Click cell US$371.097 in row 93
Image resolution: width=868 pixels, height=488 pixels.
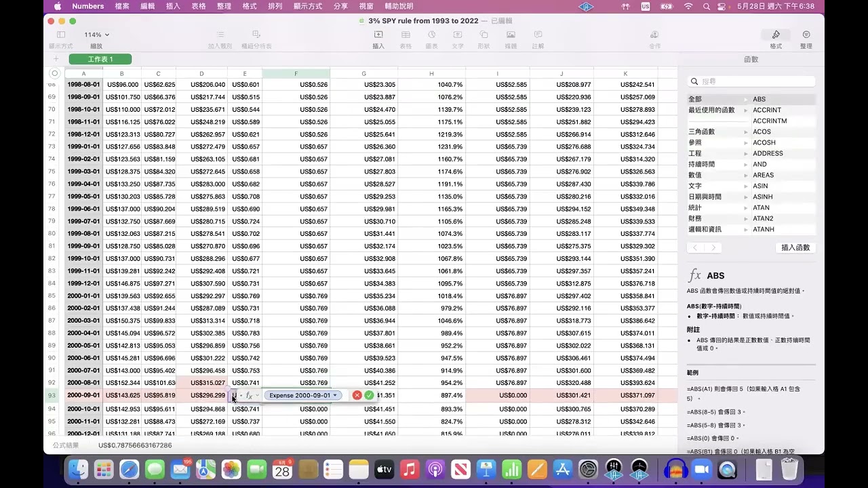pos(625,395)
